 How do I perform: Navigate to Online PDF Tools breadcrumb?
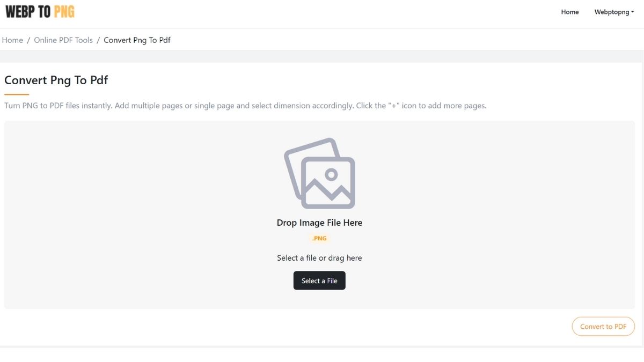[63, 40]
